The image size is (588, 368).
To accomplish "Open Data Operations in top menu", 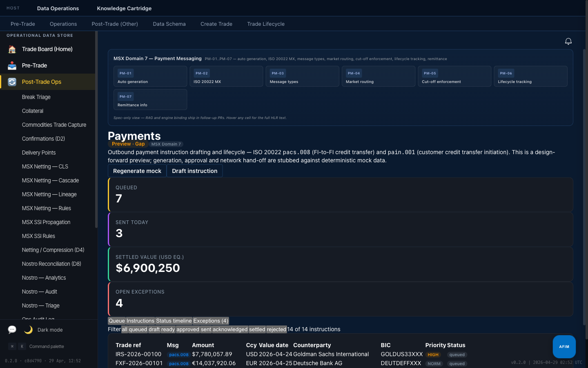I will [x=58, y=8].
